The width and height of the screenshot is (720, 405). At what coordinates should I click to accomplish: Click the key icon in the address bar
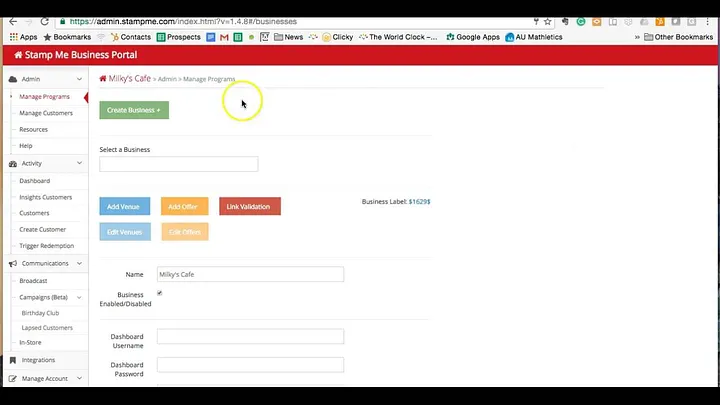coord(536,22)
